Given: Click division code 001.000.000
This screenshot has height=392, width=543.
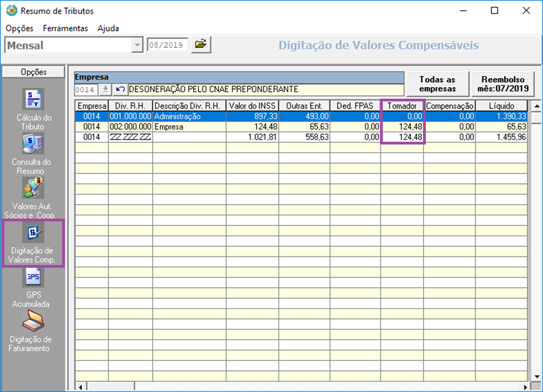Looking at the screenshot, I should click(130, 116).
